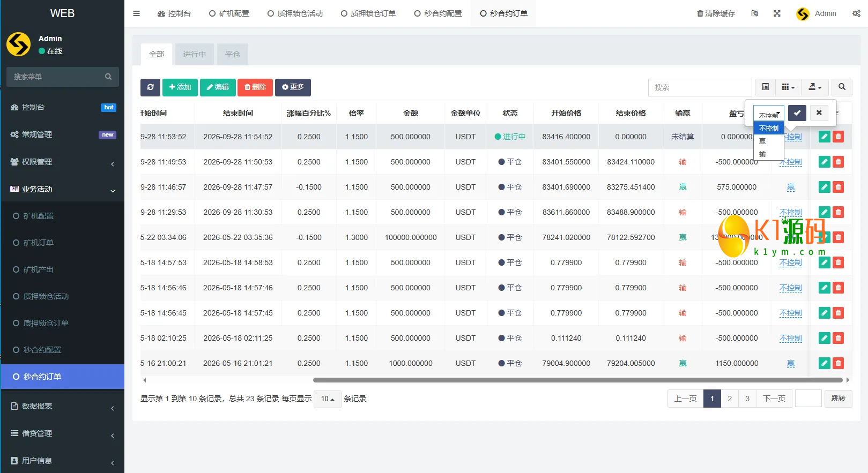868x473 pixels.
Task: Switch to the 平仓 filter tab
Action: (233, 54)
